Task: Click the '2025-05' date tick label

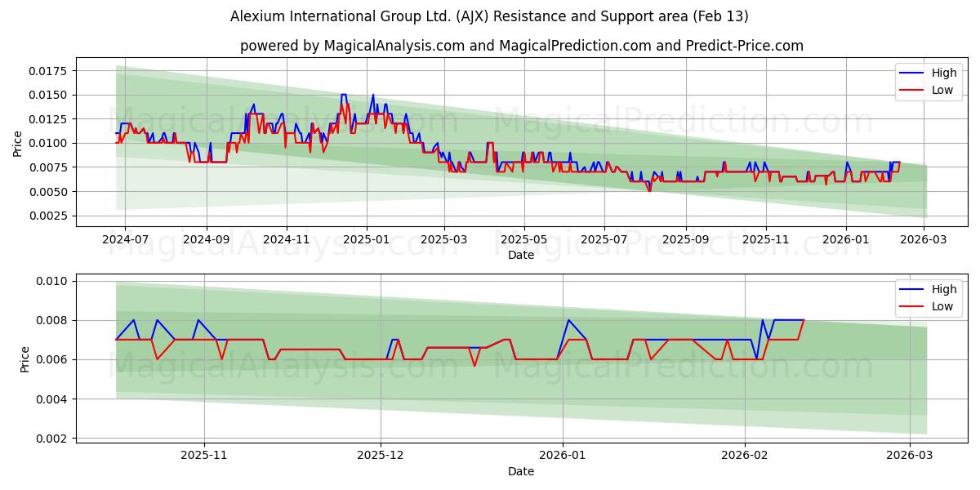Action: pos(523,240)
